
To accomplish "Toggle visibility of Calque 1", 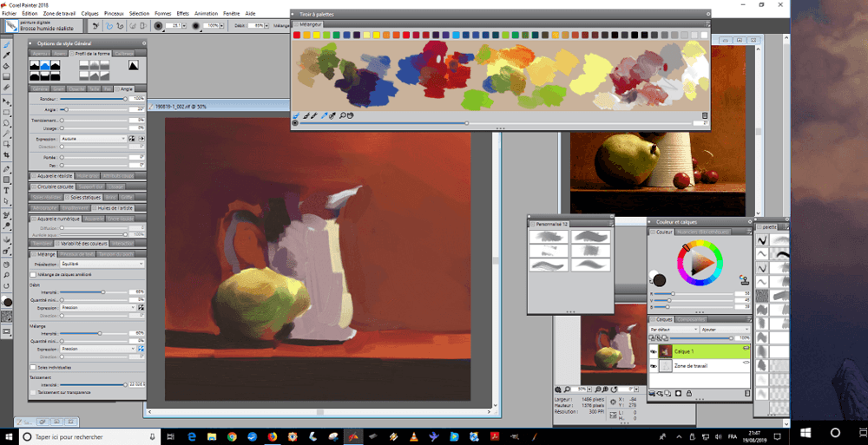I will click(654, 351).
